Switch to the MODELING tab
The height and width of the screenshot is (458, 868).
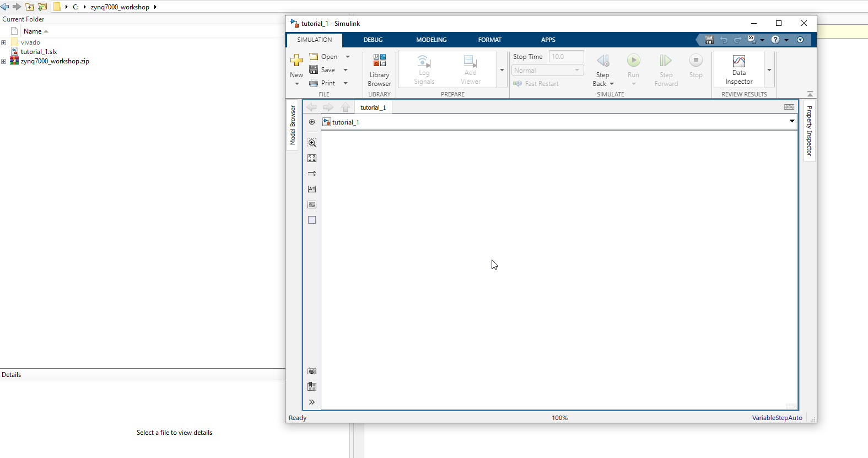[432, 40]
